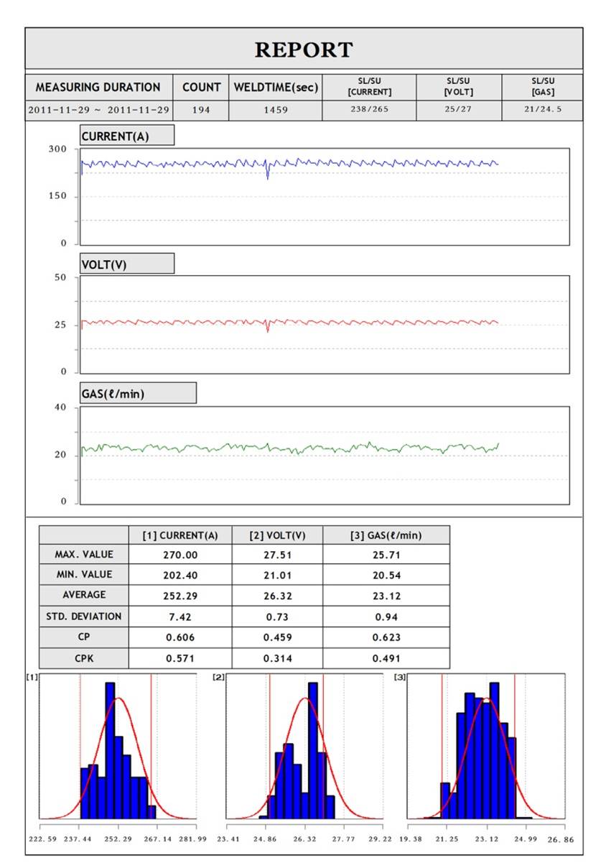Click the CP value 0.606

(x=180, y=637)
